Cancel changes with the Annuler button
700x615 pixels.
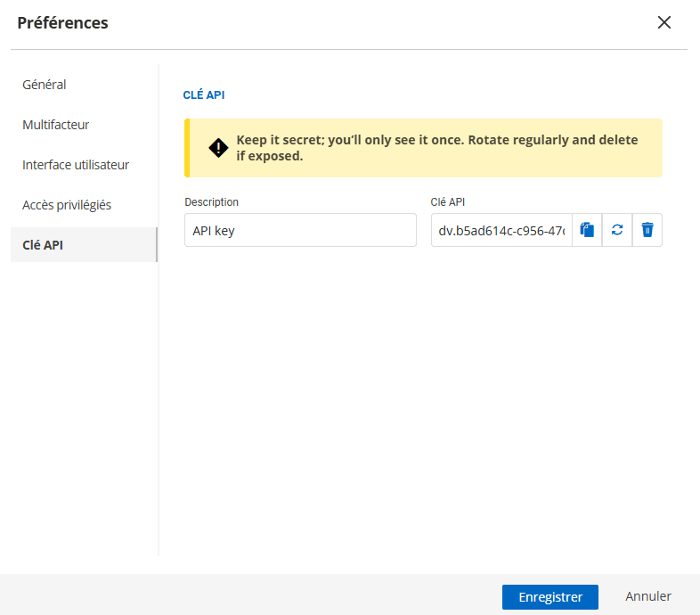[647, 596]
